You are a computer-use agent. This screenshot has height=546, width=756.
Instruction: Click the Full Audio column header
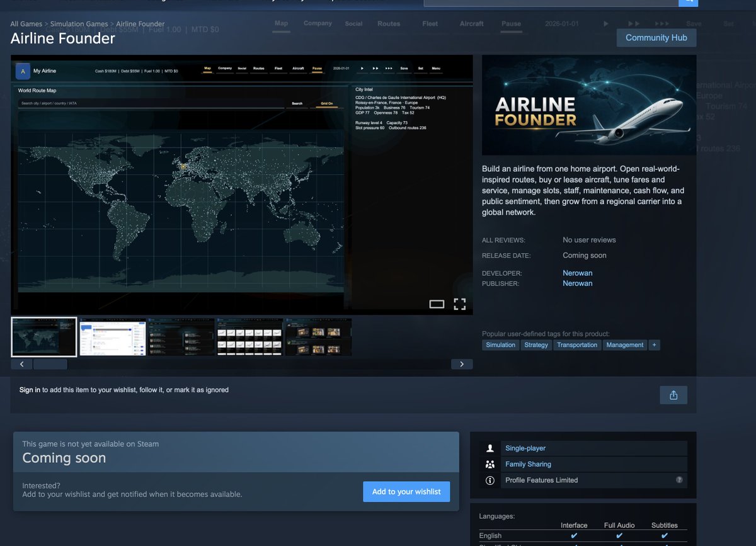click(619, 525)
